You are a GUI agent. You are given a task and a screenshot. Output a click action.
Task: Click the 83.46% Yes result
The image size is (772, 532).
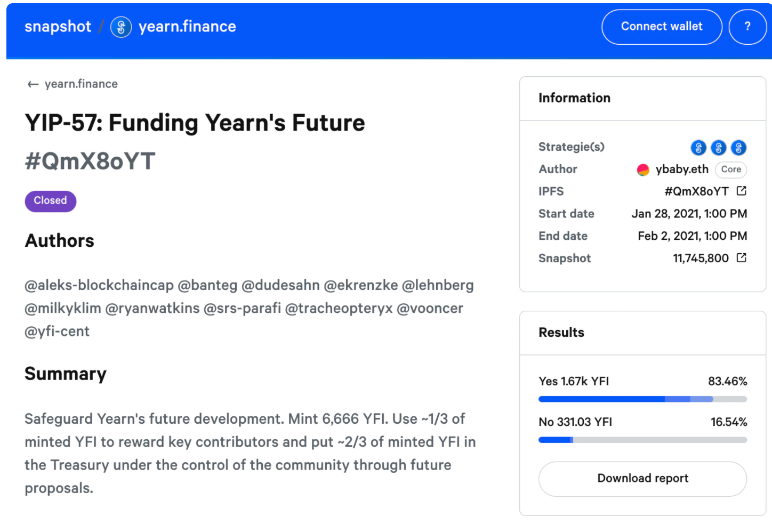point(727,382)
